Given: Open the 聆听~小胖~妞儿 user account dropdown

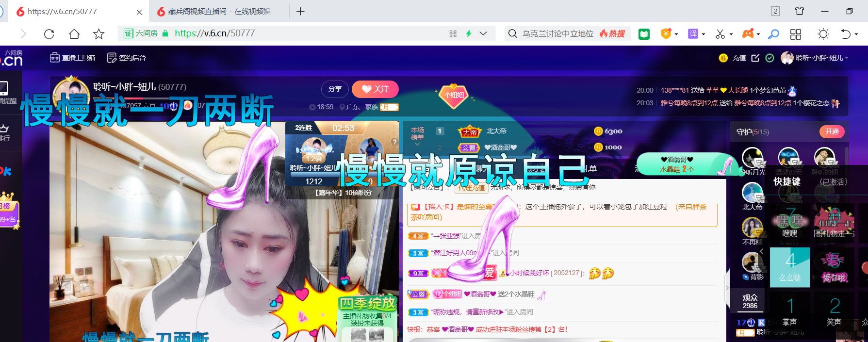Looking at the screenshot, I should [815, 58].
